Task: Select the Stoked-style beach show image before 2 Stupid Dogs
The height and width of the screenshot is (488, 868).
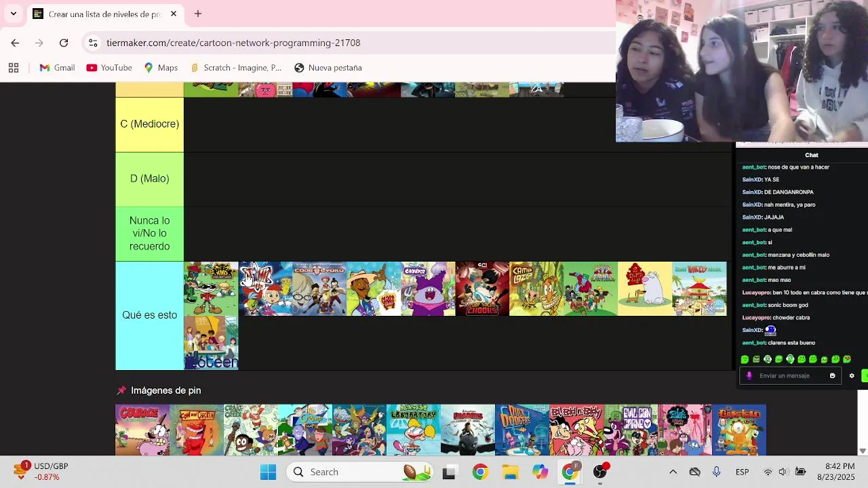Action: point(591,289)
